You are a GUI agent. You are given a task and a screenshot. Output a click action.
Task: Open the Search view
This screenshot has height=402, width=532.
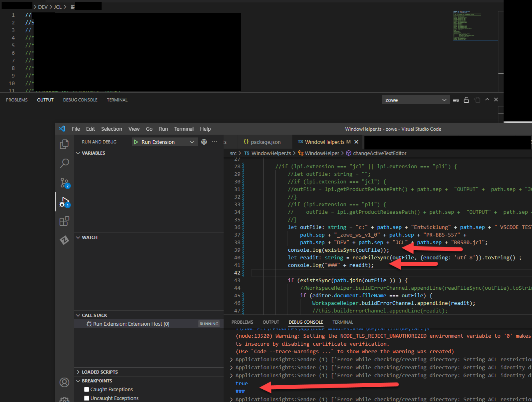coord(64,163)
